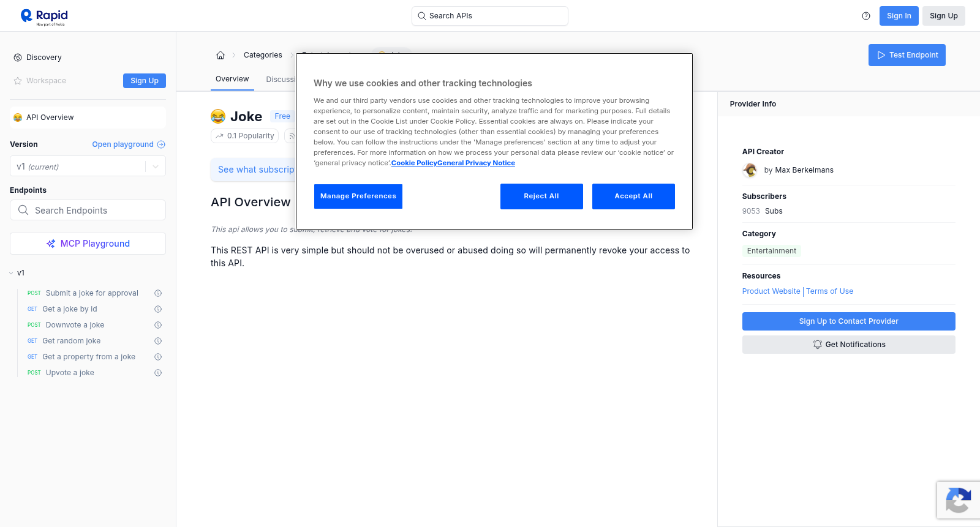Click info icon for Downvote a joke
This screenshot has height=527, width=980.
[x=158, y=325]
